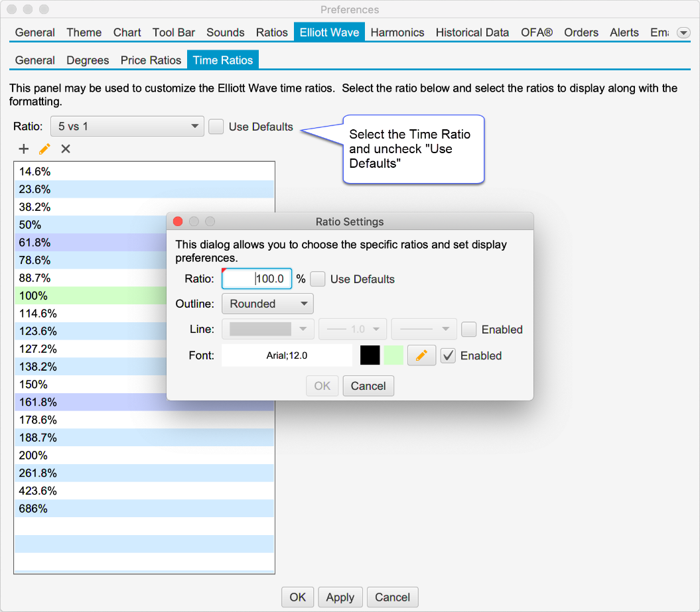The width and height of the screenshot is (700, 612).
Task: Switch to the Harmonics tab
Action: coord(397,32)
